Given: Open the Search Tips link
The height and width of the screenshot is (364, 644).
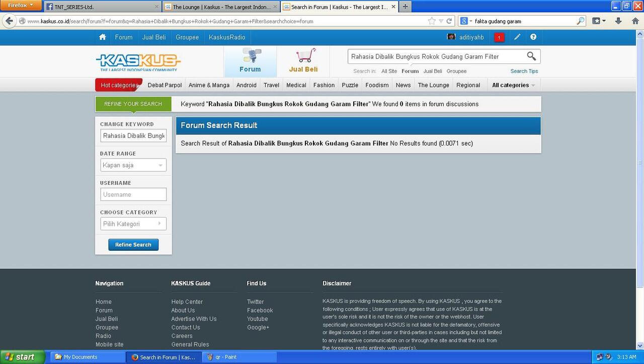Looking at the screenshot, I should click(524, 71).
